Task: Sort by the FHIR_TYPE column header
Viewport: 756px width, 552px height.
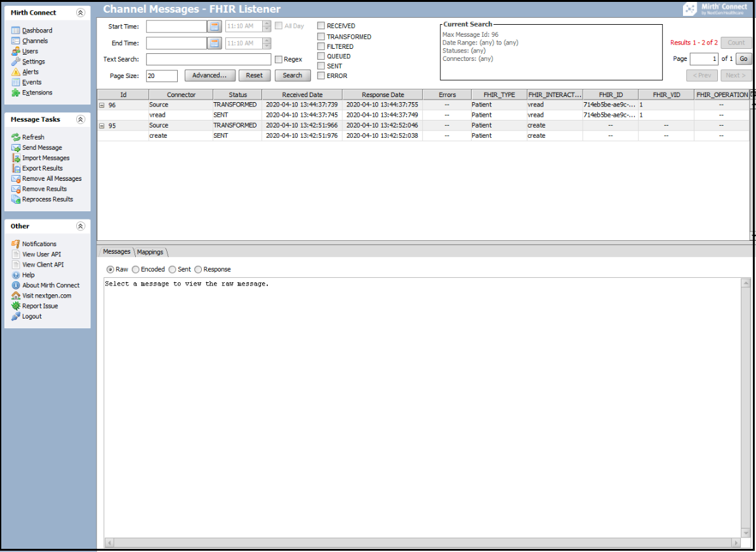Action: 499,95
